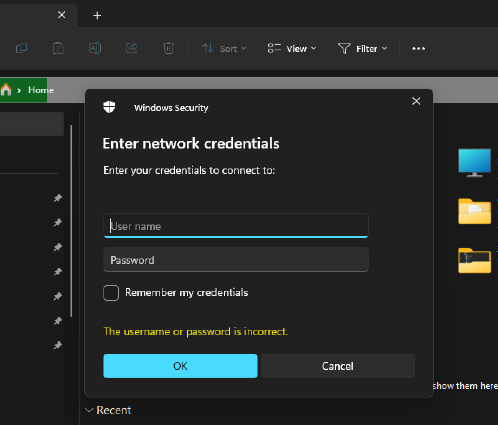
Task: Click the 'Enter network credentials' heading
Action: (191, 144)
